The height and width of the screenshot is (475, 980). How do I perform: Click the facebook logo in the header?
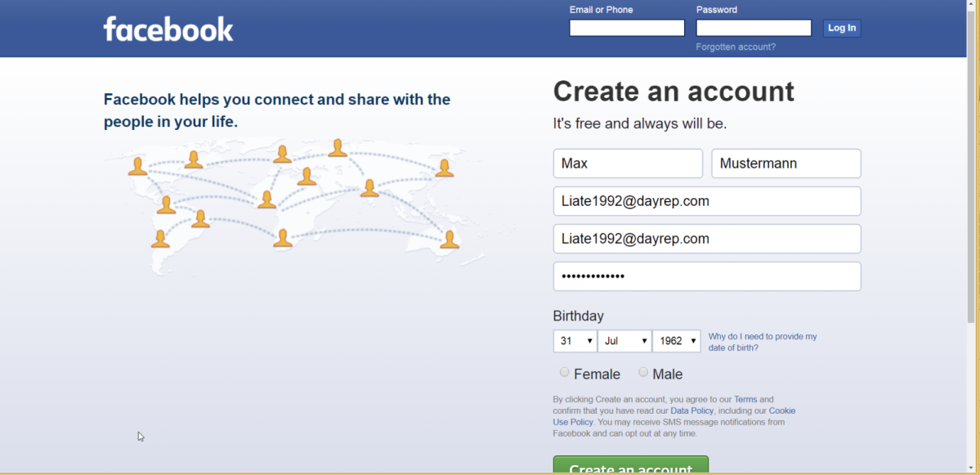point(168,29)
